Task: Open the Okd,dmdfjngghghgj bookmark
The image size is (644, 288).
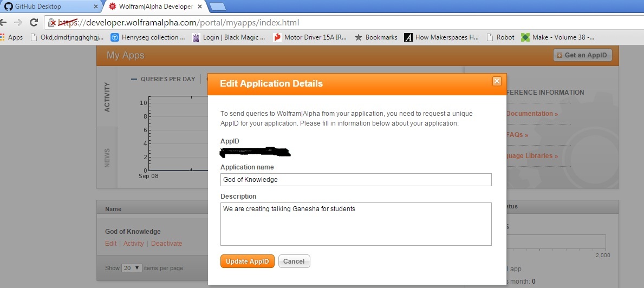Action: [67, 37]
